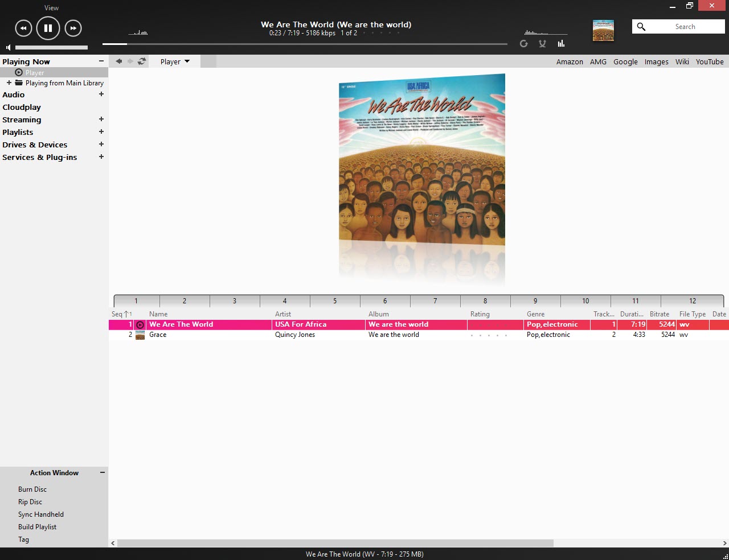Click Quincy Jones artist cell

pos(295,335)
